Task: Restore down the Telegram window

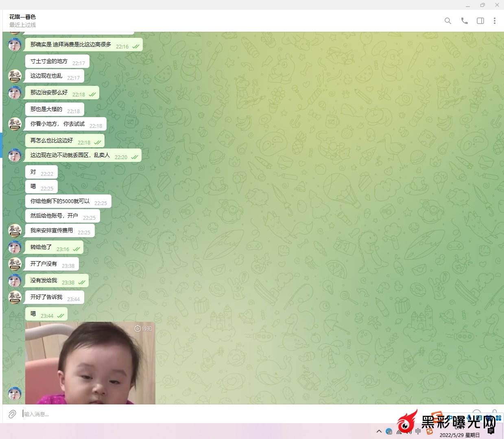Action: 482,5
